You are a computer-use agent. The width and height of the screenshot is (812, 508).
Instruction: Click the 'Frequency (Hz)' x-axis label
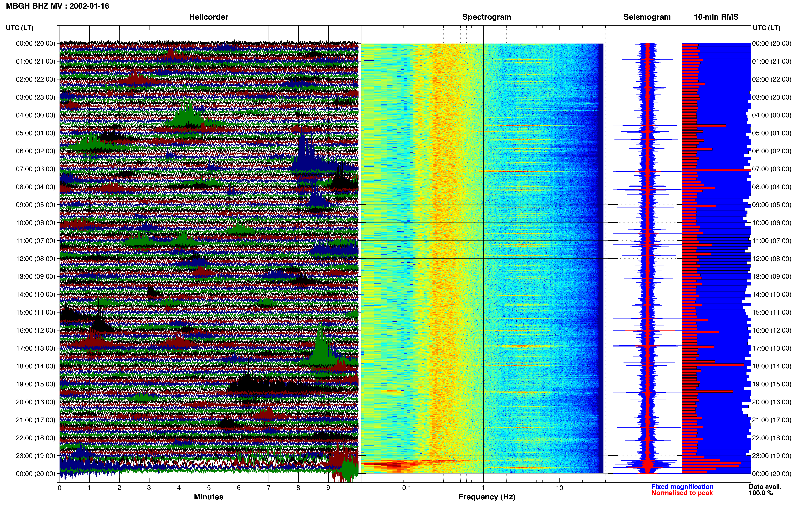click(x=487, y=497)
